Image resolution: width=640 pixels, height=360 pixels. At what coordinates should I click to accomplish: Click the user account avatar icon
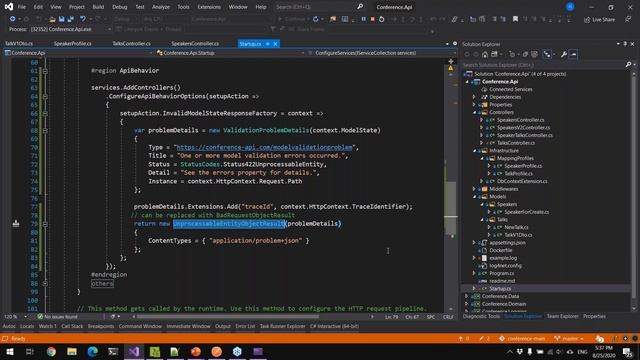point(570,7)
